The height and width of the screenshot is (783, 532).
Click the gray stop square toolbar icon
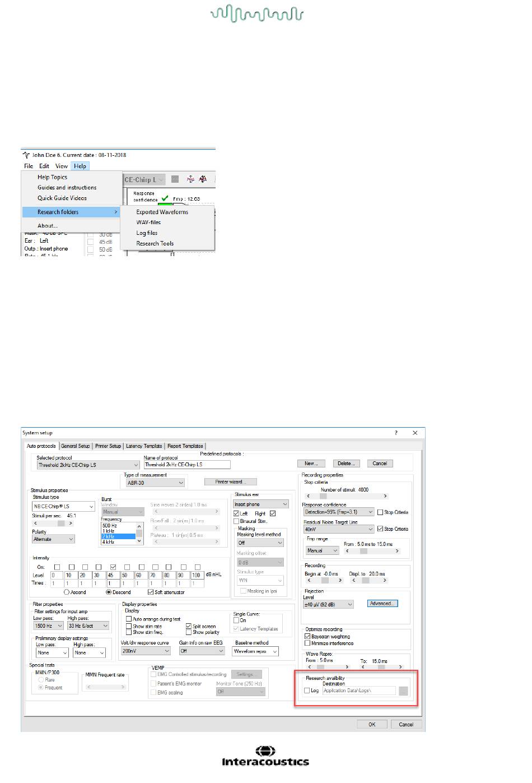pos(175,179)
